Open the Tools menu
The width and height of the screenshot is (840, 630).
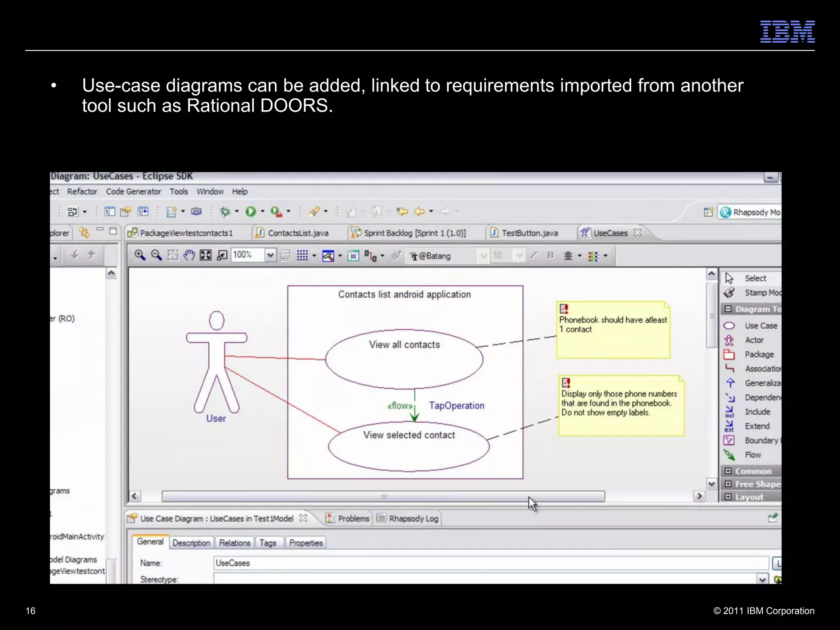point(179,192)
